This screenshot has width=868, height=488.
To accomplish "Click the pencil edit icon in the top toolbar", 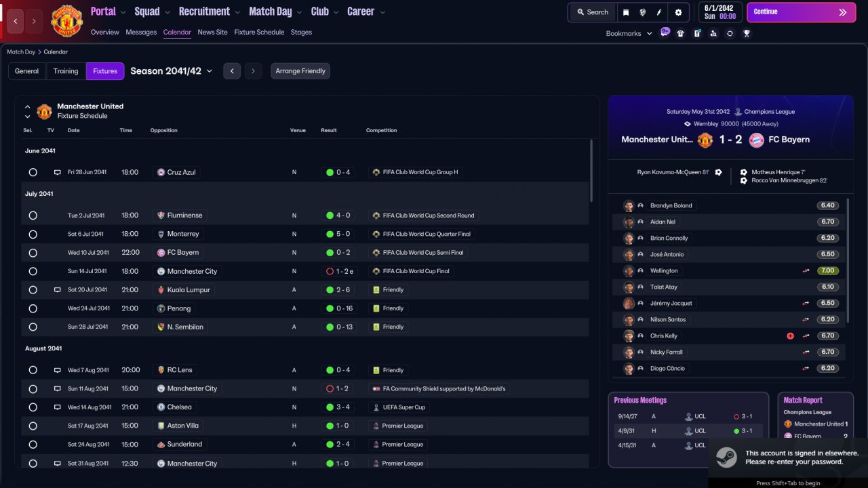I will pos(659,12).
